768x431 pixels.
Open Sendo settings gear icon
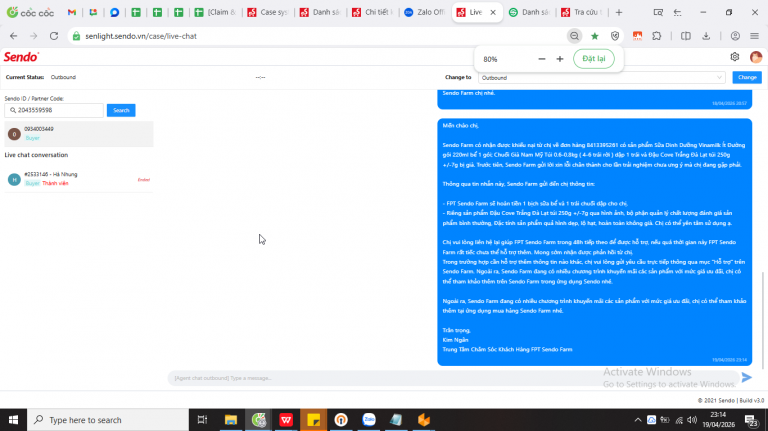(735, 57)
